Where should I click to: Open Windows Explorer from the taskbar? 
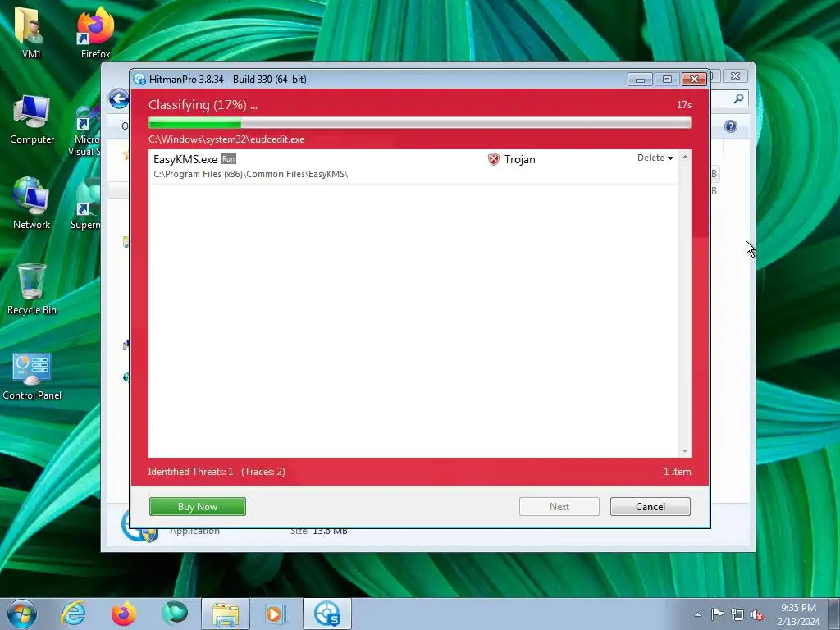(226, 614)
